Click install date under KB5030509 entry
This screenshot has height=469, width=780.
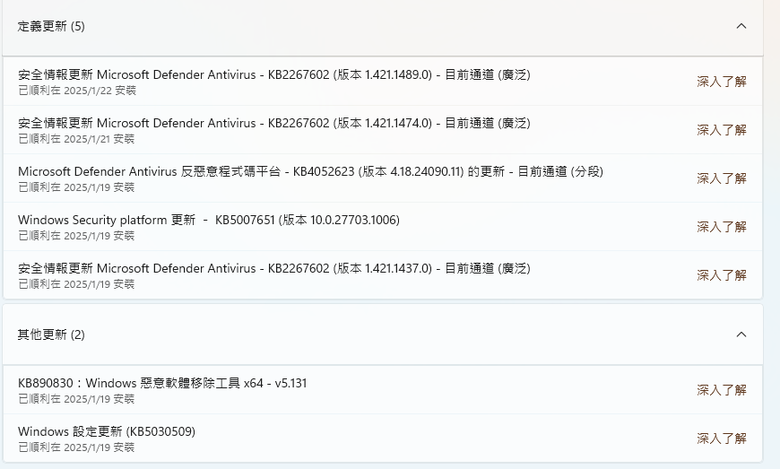pos(76,447)
